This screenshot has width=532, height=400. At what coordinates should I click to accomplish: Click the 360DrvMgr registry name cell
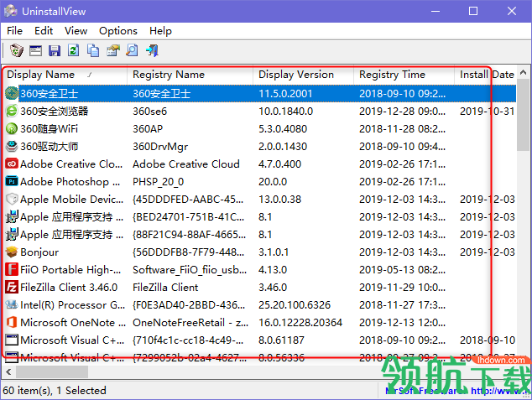click(x=160, y=147)
